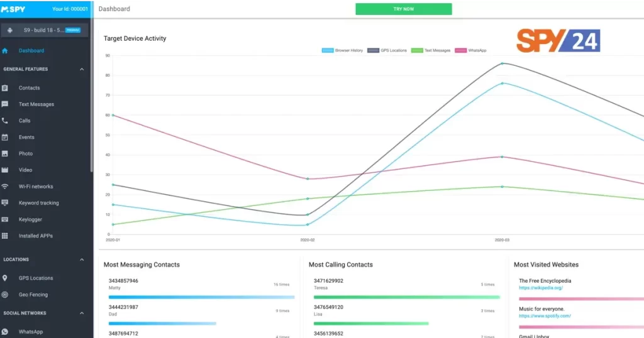
Task: Click the Photo image icon
Action: click(x=5, y=154)
